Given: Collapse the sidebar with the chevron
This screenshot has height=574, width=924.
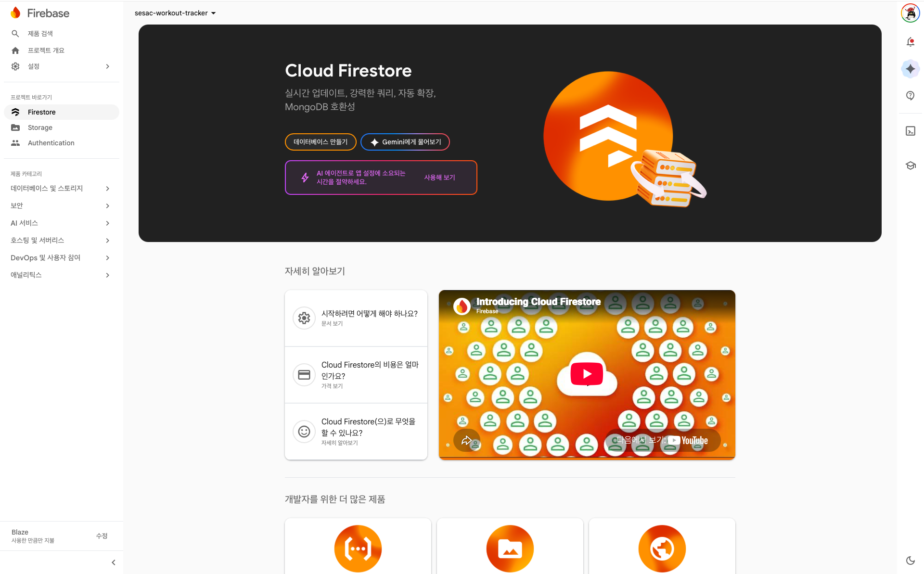Looking at the screenshot, I should coord(114,562).
